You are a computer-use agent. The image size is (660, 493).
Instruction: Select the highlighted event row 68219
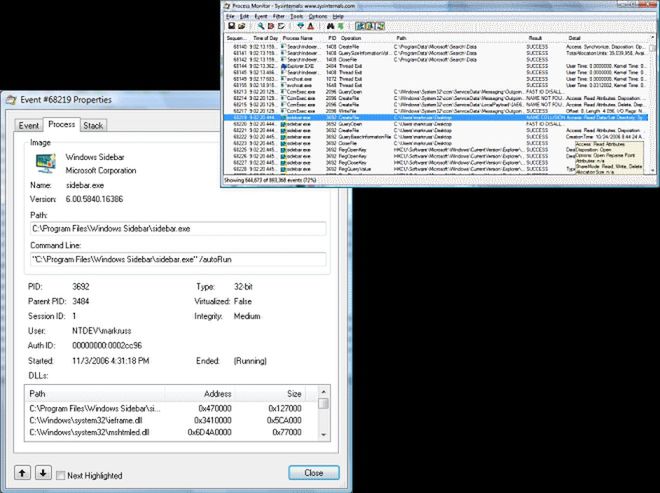coord(436,117)
